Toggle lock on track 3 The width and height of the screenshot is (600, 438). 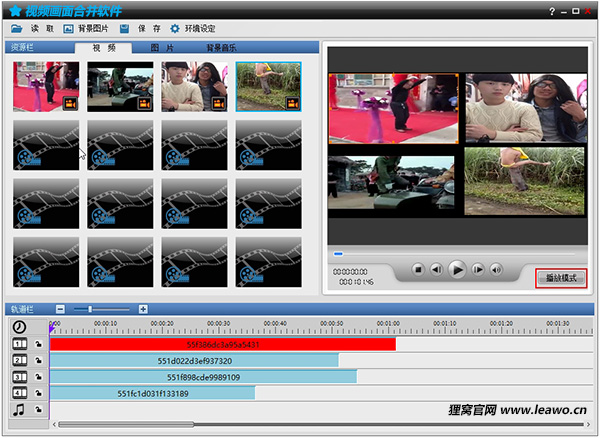coord(38,377)
